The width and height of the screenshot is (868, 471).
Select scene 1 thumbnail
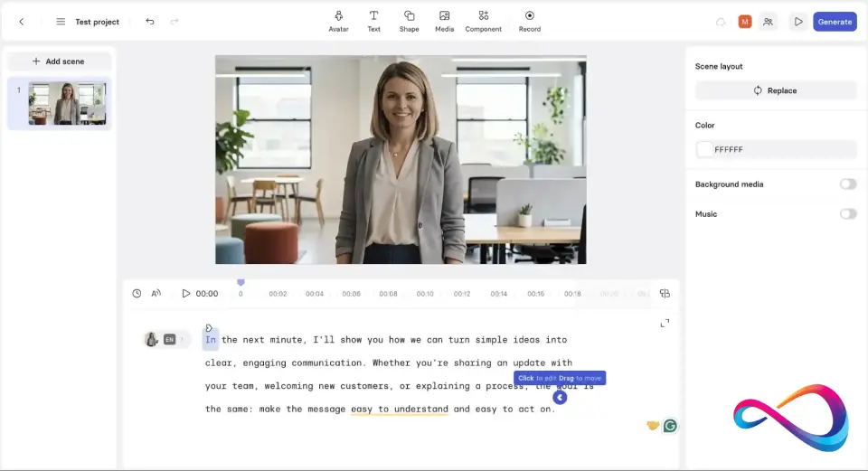click(x=67, y=104)
